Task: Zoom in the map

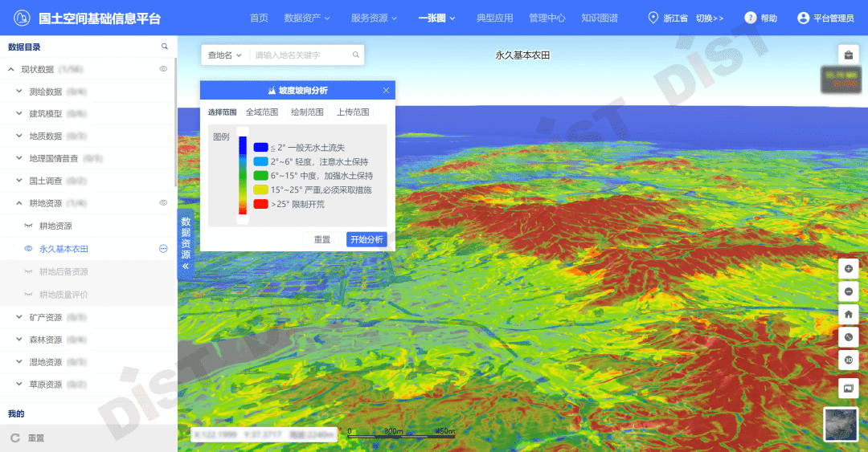Action: pyautogui.click(x=848, y=269)
